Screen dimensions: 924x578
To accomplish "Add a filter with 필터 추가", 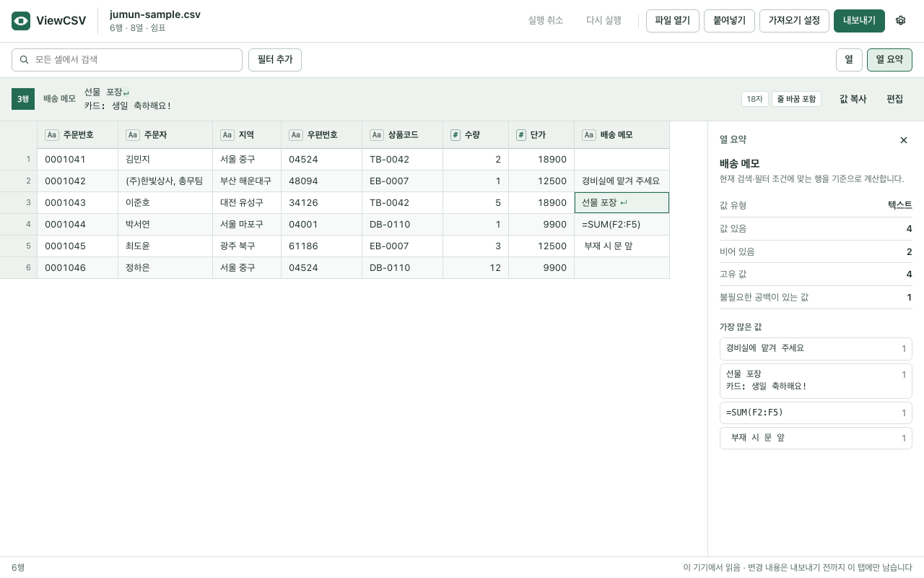I will 275,60.
